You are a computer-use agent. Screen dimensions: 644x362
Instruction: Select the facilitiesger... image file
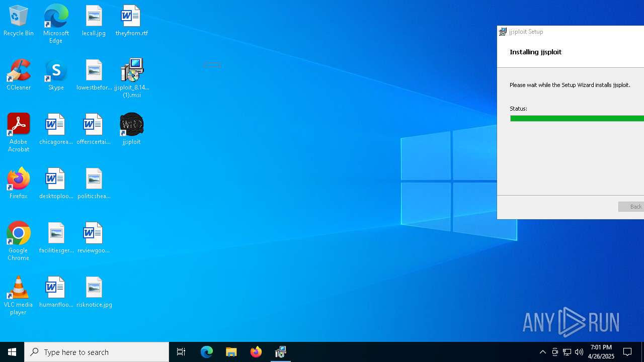coord(56,238)
